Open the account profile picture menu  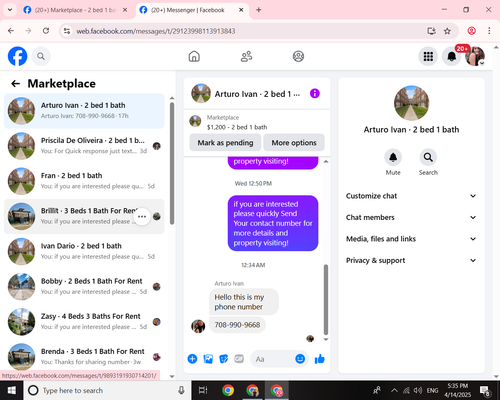475,56
